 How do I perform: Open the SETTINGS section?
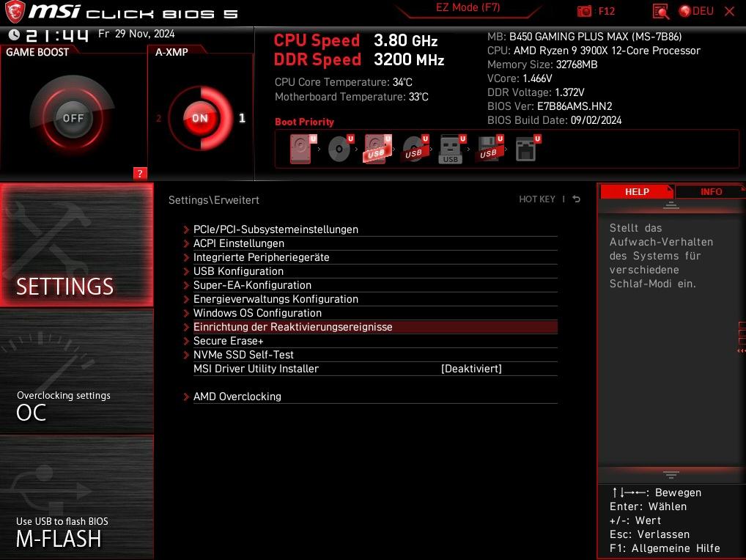click(x=77, y=245)
